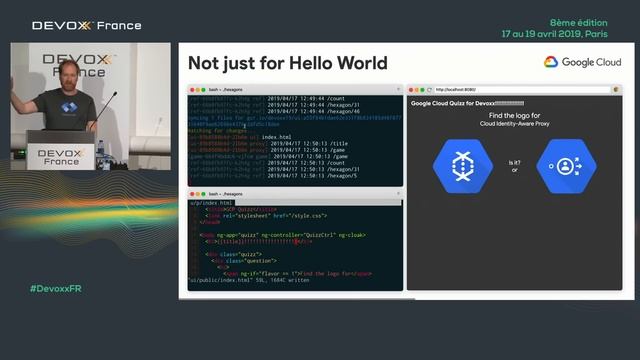Click the 'index.html' changed file line
640x360 pixels.
tap(240, 137)
